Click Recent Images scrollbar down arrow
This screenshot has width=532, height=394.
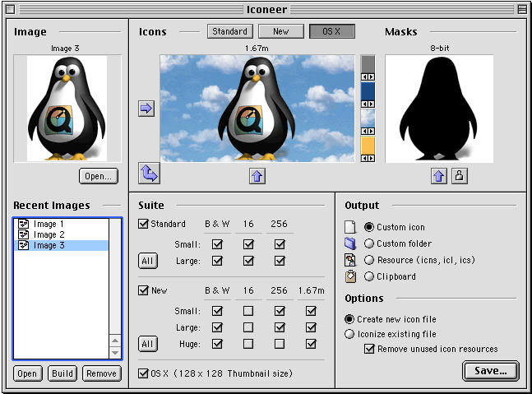pyautogui.click(x=115, y=353)
